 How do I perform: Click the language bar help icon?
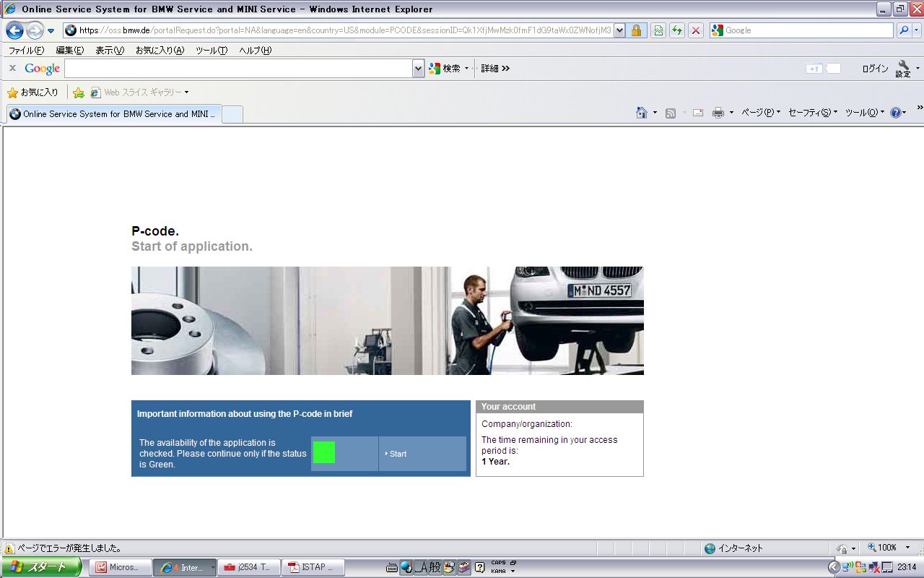click(x=479, y=568)
